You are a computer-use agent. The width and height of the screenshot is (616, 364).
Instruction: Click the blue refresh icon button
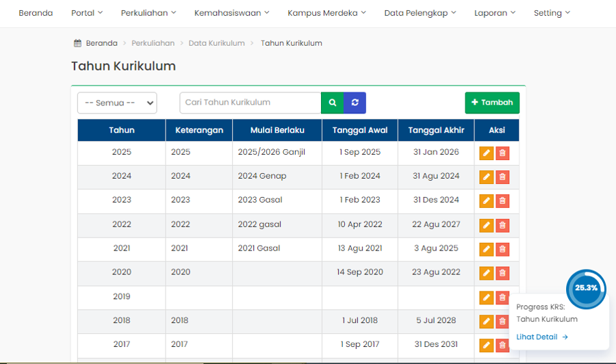(355, 103)
